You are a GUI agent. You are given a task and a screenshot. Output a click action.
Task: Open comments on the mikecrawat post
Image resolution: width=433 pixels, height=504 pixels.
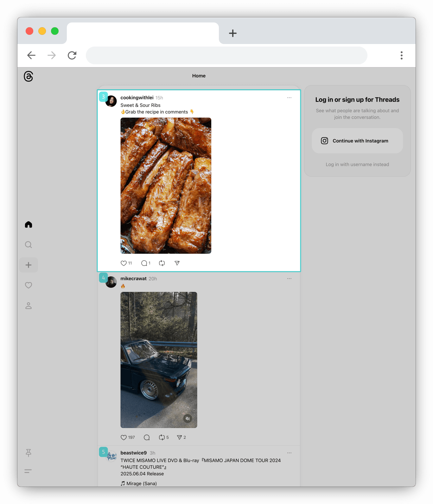pyautogui.click(x=147, y=438)
